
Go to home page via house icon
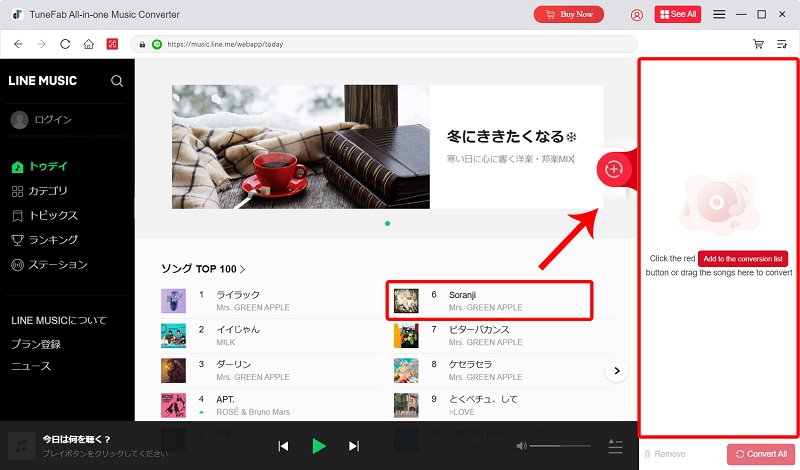tap(89, 44)
